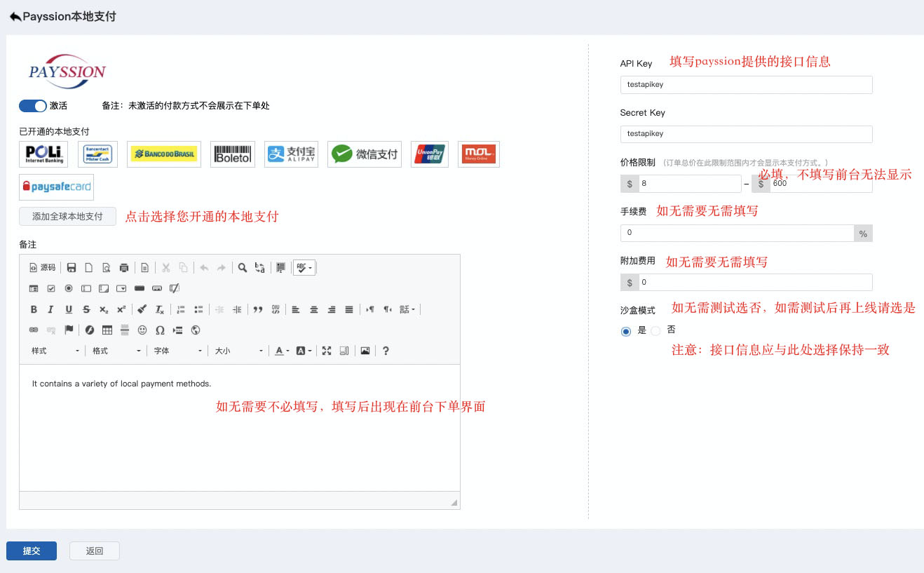Screen dimensions: 924x573
Task: Insert an IFrame with globe icon
Action: pyautogui.click(x=196, y=330)
